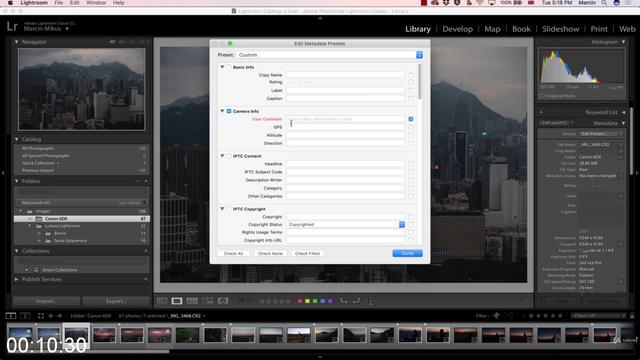Toggle the IPTC Content section checkbox
The image size is (640, 360).
tap(229, 156)
